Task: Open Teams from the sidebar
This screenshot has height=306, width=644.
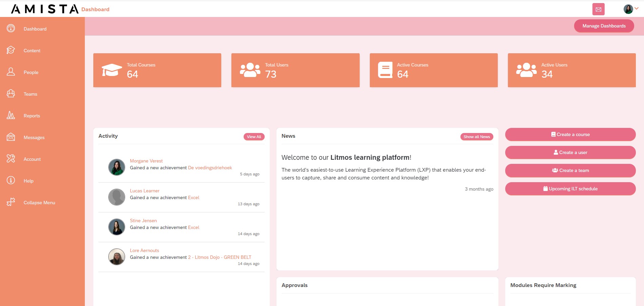Action: pos(30,94)
